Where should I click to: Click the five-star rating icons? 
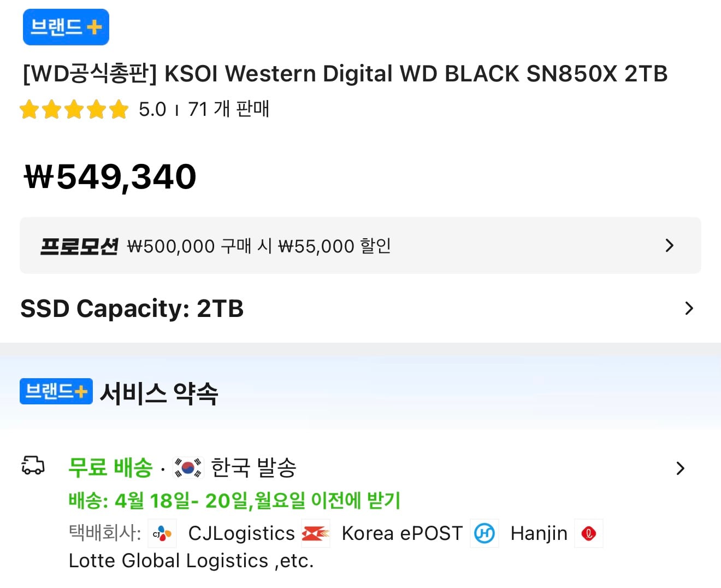pos(74,109)
